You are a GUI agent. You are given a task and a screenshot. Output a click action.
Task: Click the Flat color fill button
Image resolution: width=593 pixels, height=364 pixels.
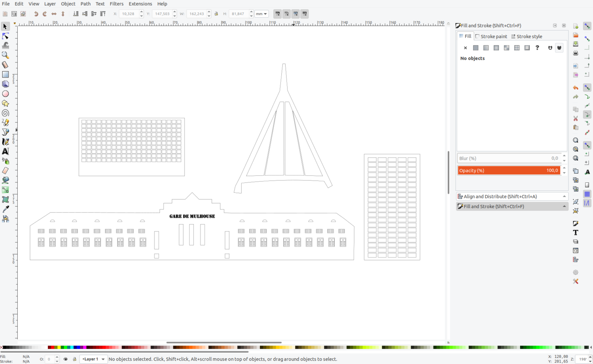pos(476,48)
